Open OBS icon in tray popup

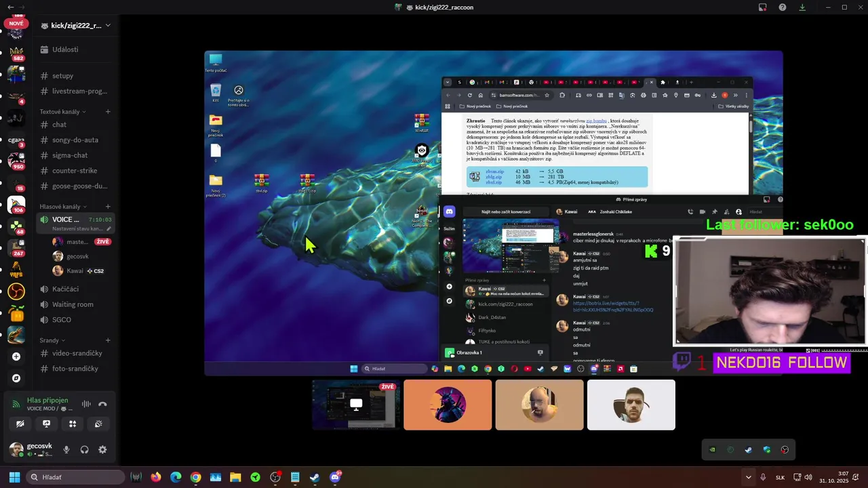coord(785,449)
